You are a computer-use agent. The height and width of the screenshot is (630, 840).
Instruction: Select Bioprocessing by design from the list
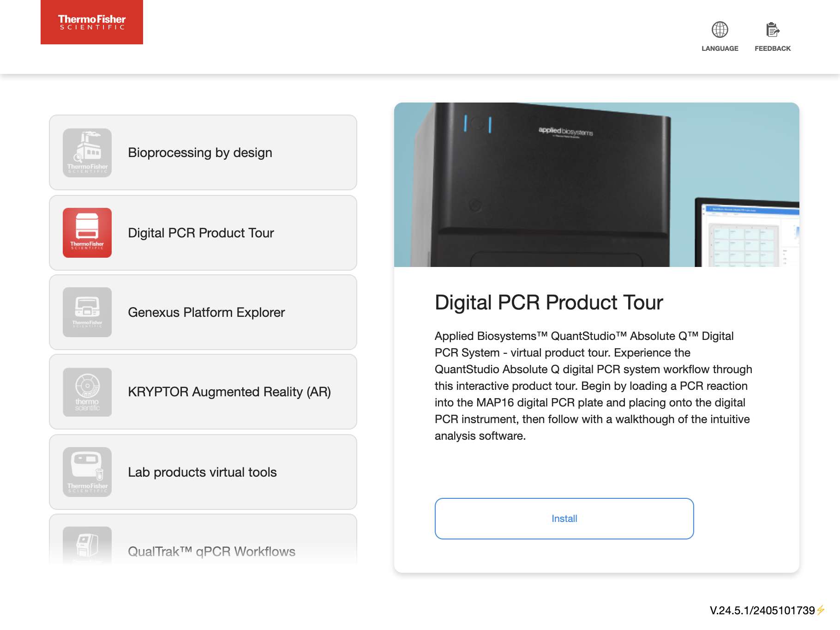pos(203,152)
